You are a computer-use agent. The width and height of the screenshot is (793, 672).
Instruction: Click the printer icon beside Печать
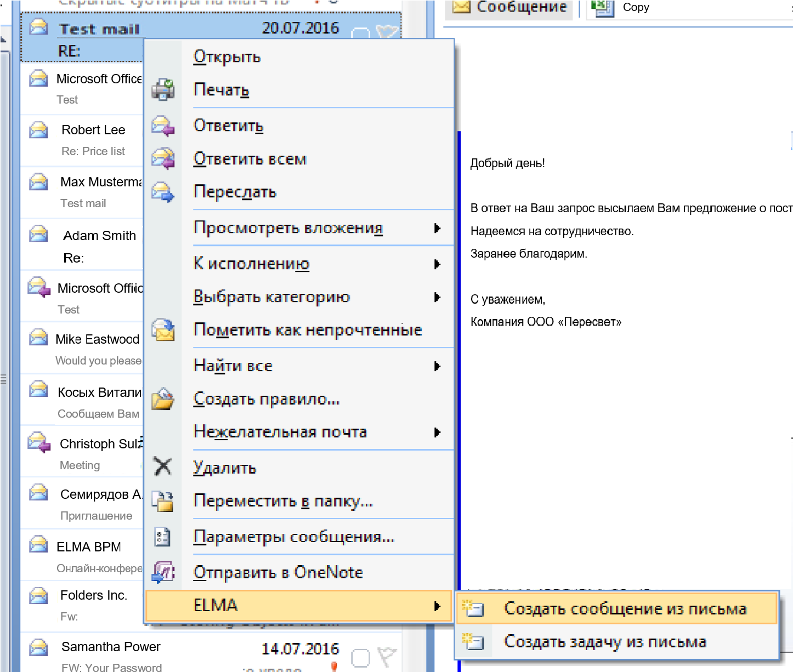tap(163, 89)
